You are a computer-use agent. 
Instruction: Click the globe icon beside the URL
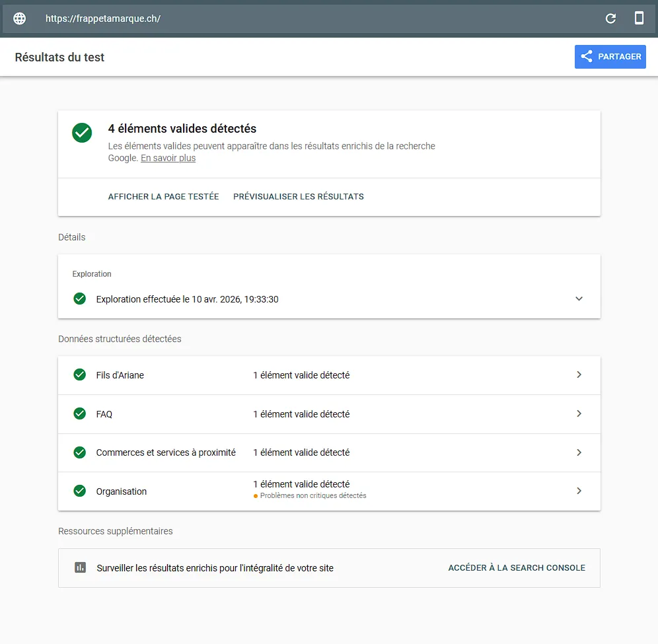point(19,18)
